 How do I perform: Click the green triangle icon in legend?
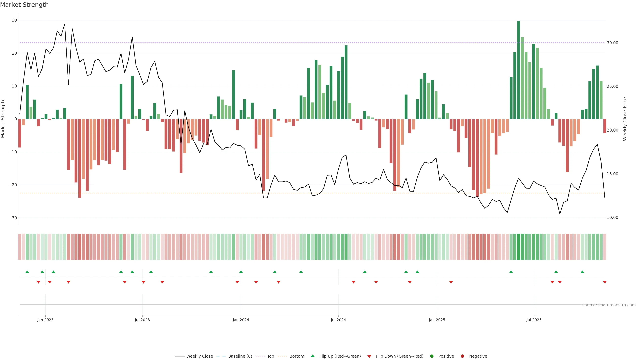tap(312, 356)
